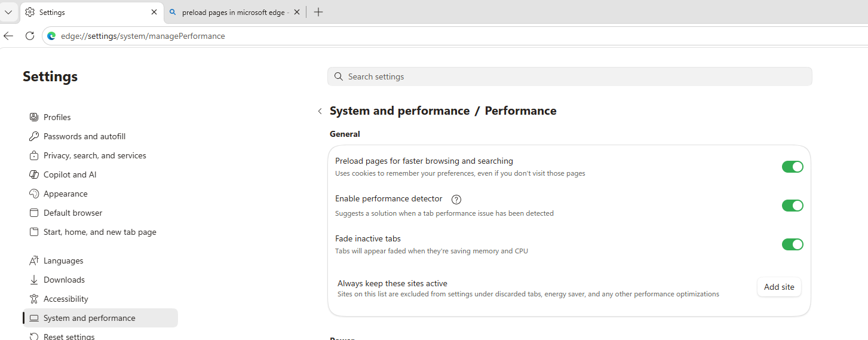The image size is (868, 340).
Task: Go back with the browser back arrow
Action: pyautogui.click(x=8, y=36)
